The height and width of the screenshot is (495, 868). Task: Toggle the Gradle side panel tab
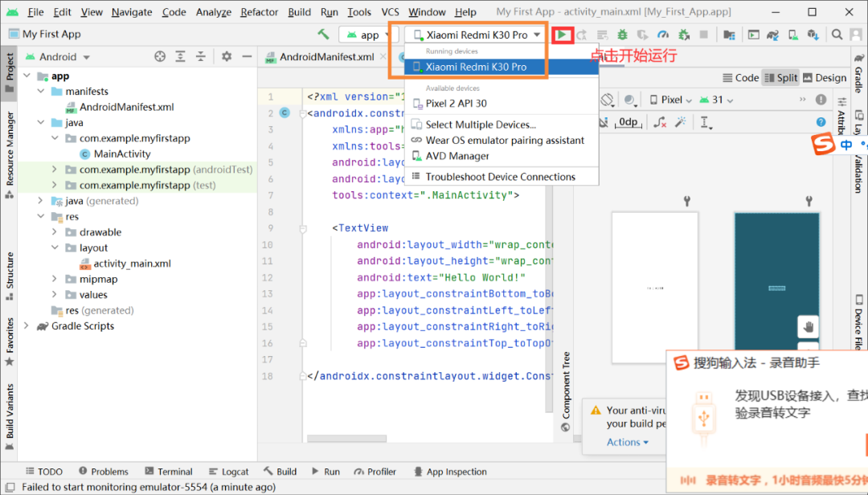point(858,73)
